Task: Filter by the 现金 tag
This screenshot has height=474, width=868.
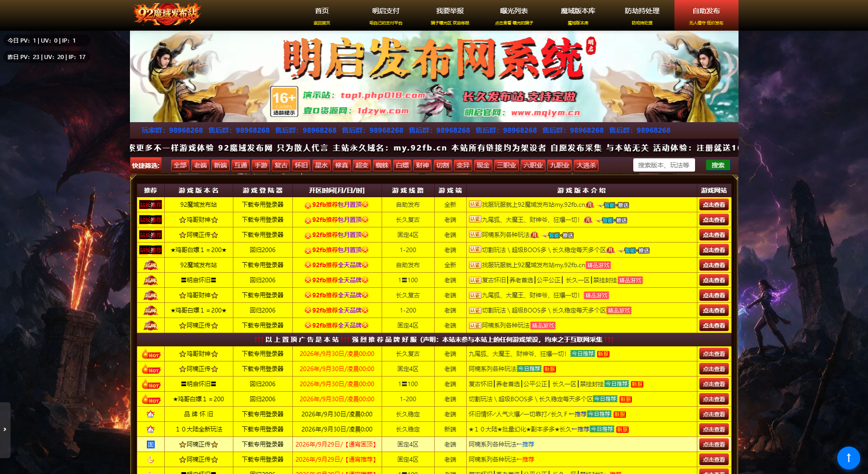Action: coord(483,166)
